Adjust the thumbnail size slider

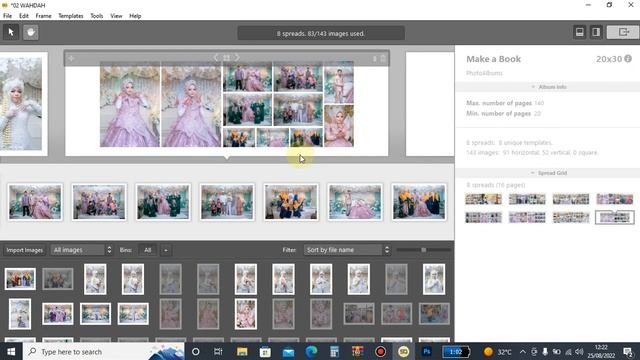pos(424,250)
